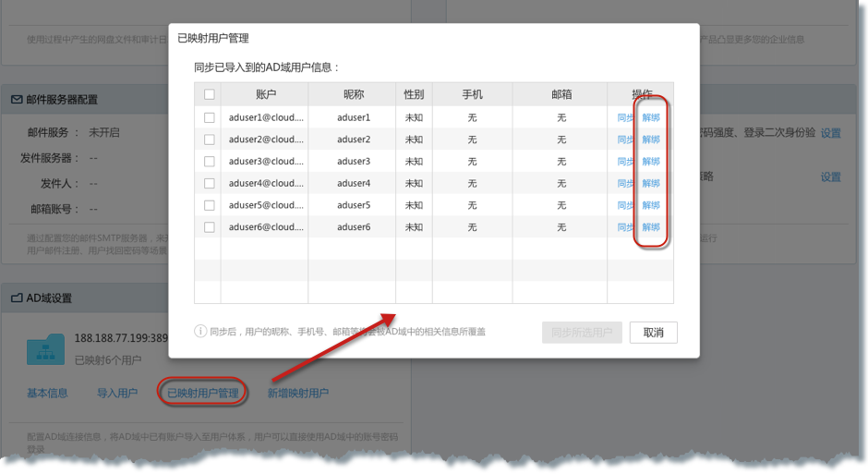
Task: Click the info icon beside sync notice
Action: (200, 332)
